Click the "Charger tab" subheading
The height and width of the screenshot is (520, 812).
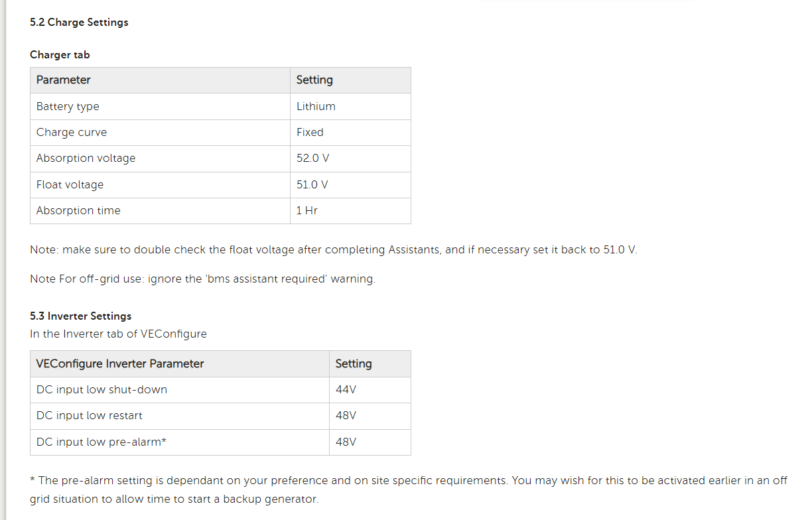click(x=60, y=55)
